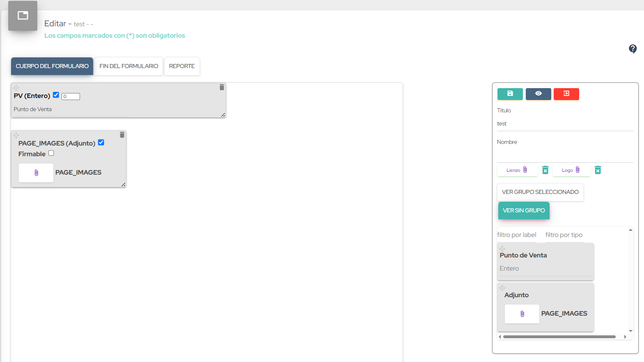Screen dimensions: 644x362
Task: Uncheck the PV (Entero) checkbox
Action: [56, 95]
